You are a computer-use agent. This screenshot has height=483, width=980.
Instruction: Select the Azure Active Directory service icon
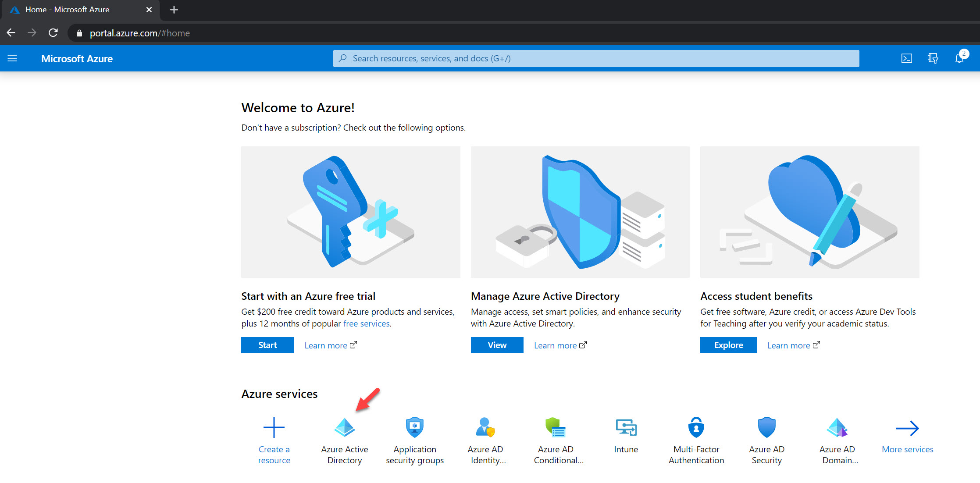coord(345,427)
